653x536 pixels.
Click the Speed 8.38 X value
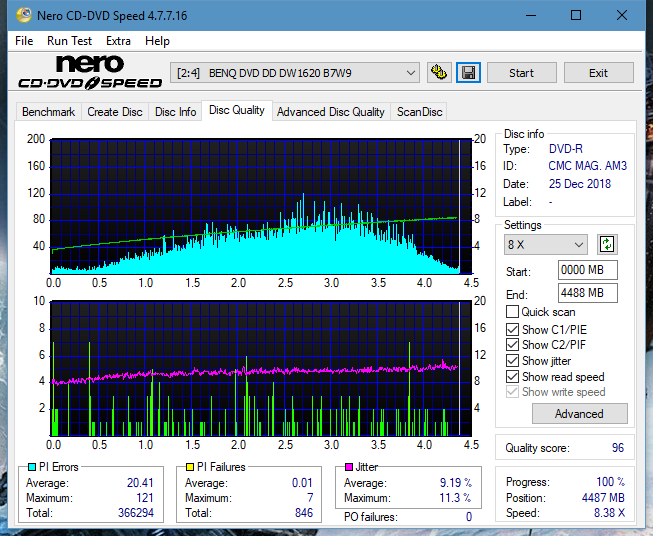[x=609, y=513]
